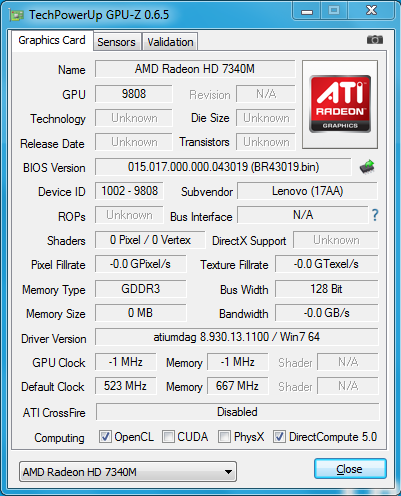Image resolution: width=401 pixels, height=496 pixels.
Task: Click the Bus Interface N/A field
Action: pyautogui.click(x=303, y=215)
